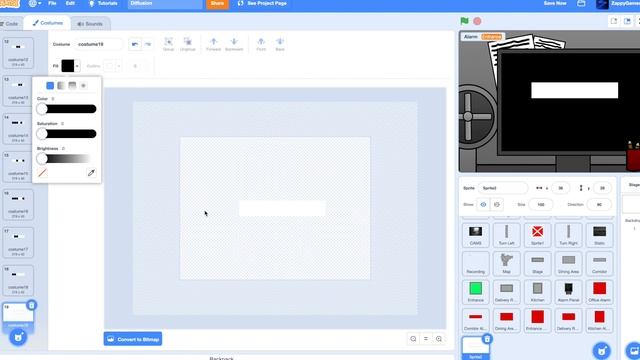Hide the sprite using the crossed eye icon
The image size is (640, 360).
pyautogui.click(x=497, y=204)
